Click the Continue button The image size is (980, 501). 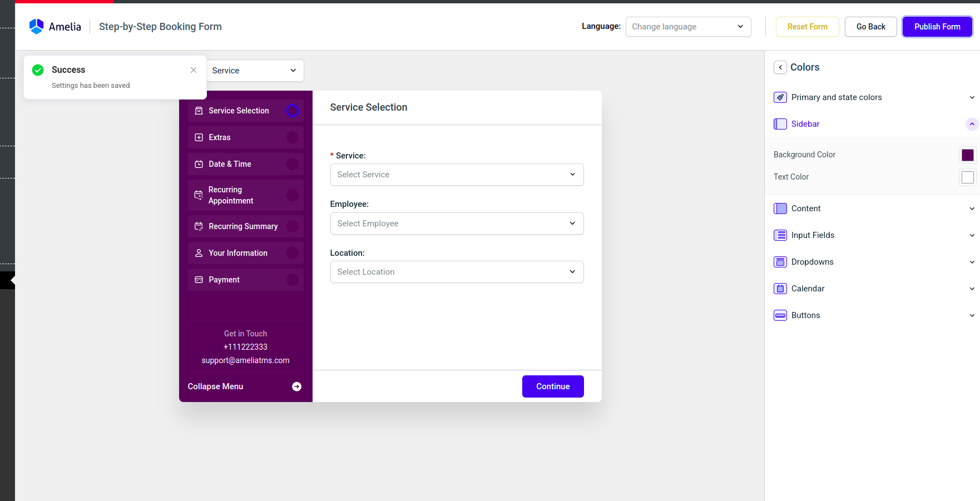pos(552,386)
